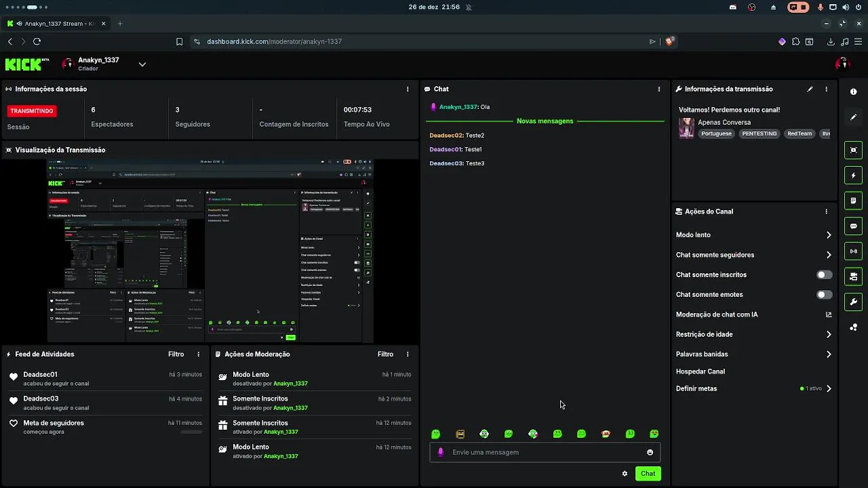Focus the Envie uma mensagem input
The image size is (868, 488).
pos(546,452)
